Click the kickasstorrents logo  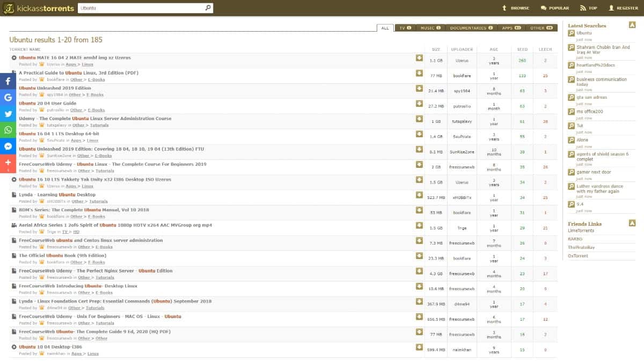click(38, 8)
